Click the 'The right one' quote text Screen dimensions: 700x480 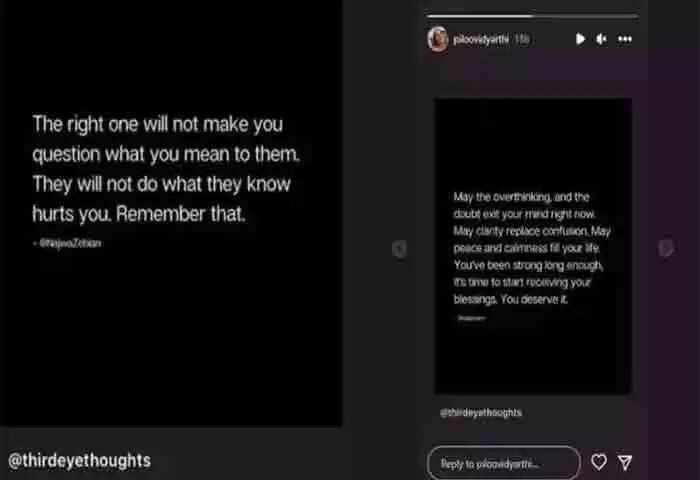(x=166, y=169)
